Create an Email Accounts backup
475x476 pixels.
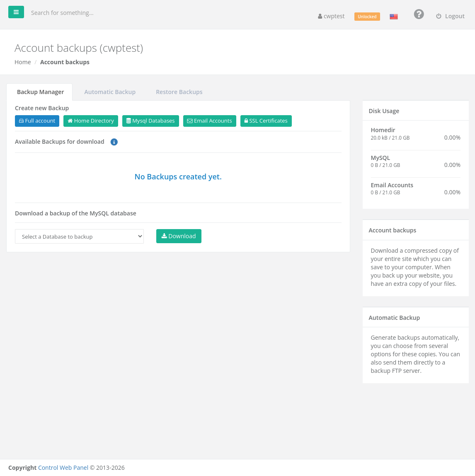point(210,121)
